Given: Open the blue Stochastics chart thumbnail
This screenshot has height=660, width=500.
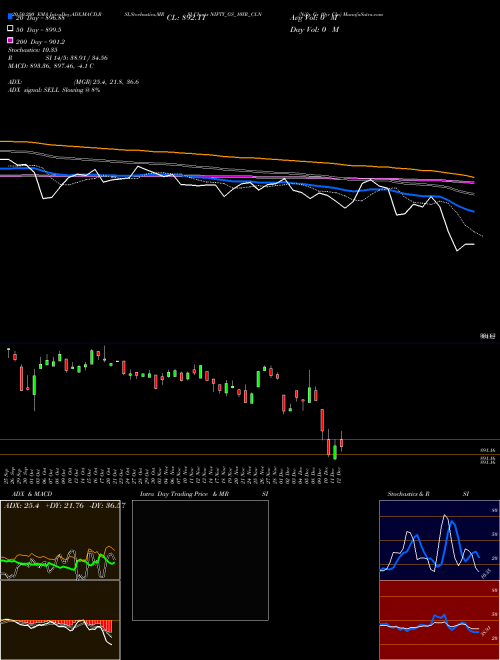Looking at the screenshot, I should click(x=439, y=540).
